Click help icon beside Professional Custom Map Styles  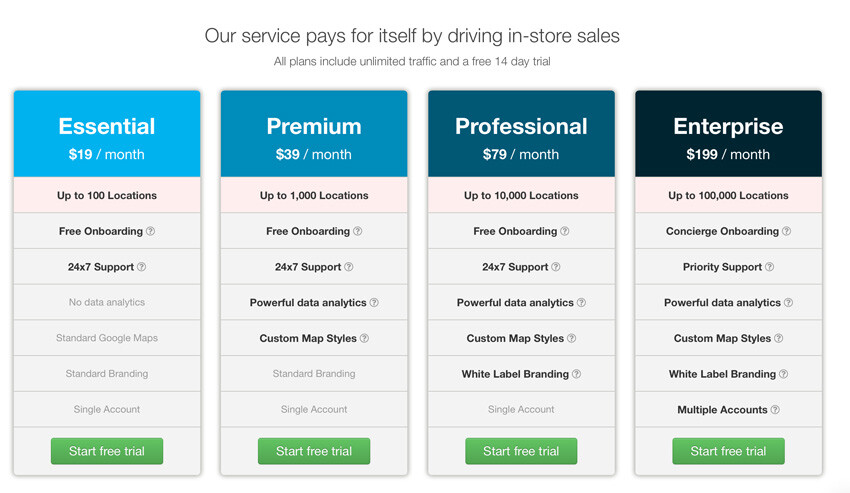click(x=572, y=338)
